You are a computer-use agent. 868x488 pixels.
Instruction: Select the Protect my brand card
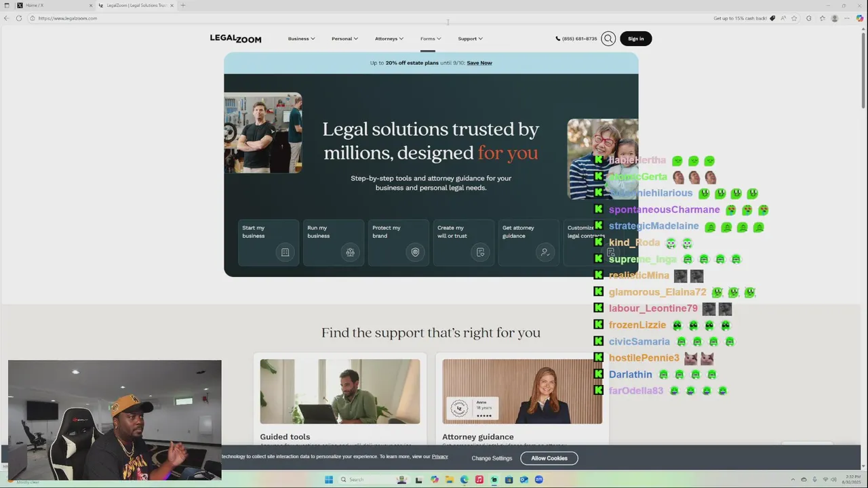point(398,242)
